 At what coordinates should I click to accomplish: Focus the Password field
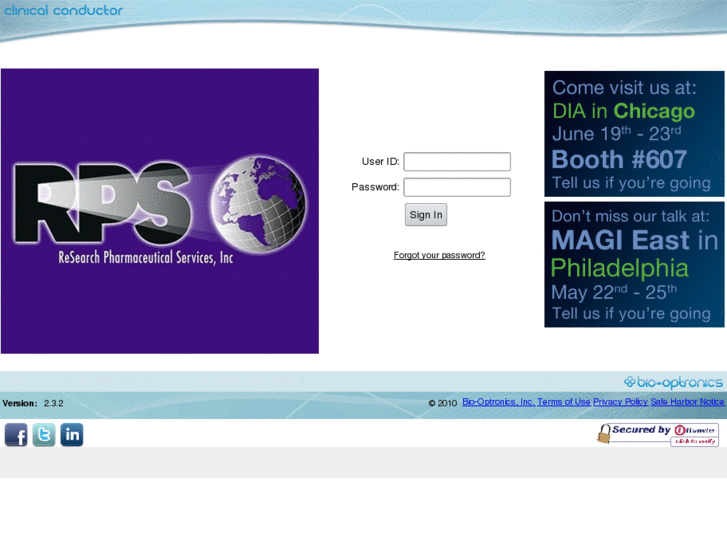coord(457,187)
